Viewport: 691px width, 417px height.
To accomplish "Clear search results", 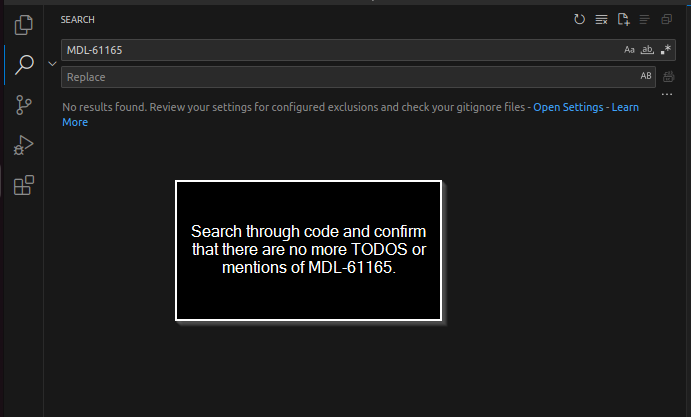I will point(601,19).
